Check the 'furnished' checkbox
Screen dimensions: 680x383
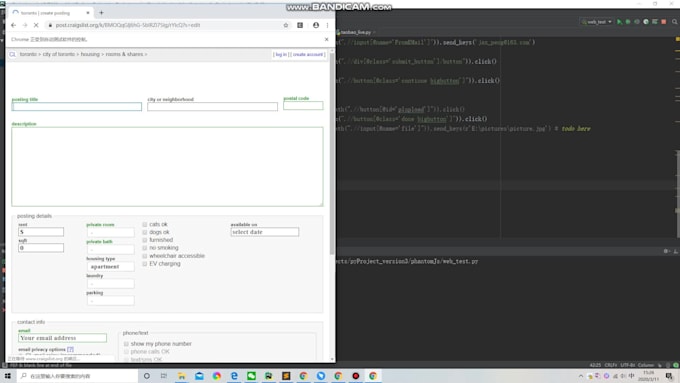[145, 240]
